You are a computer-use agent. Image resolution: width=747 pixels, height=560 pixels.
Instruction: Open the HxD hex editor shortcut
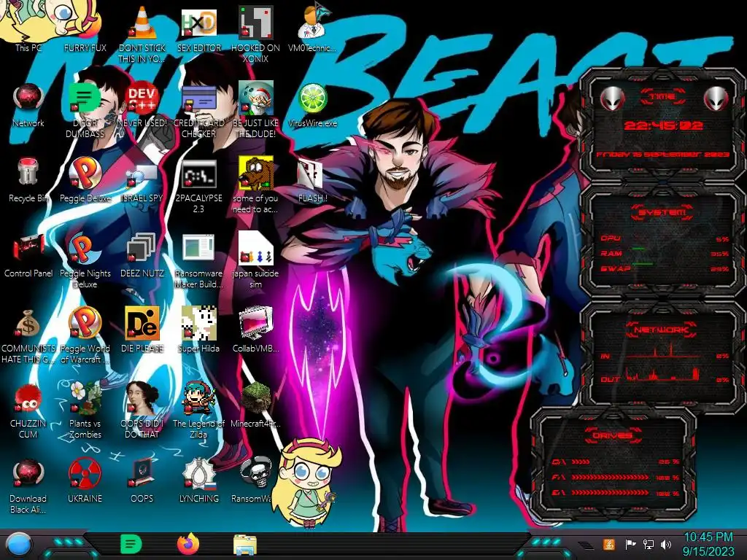[x=198, y=23]
